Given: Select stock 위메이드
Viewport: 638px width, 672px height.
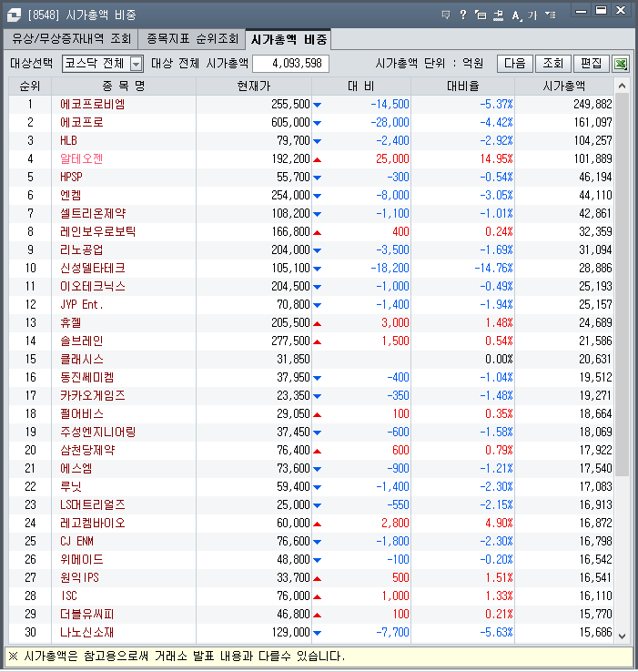Looking at the screenshot, I should click(82, 560).
